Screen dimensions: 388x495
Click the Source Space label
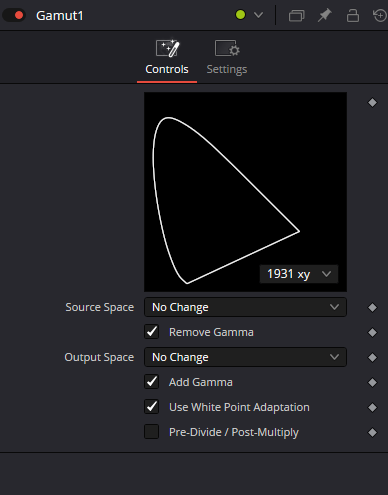coord(100,307)
